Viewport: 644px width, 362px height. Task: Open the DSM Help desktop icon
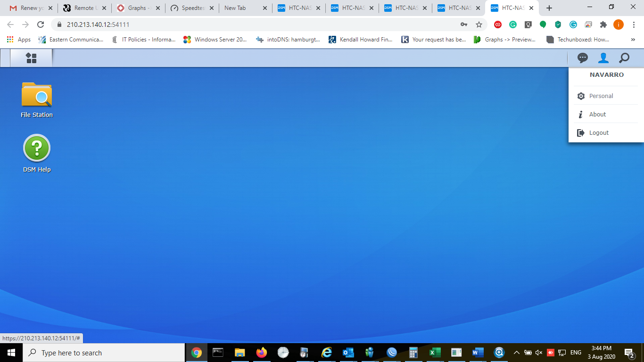point(37,154)
